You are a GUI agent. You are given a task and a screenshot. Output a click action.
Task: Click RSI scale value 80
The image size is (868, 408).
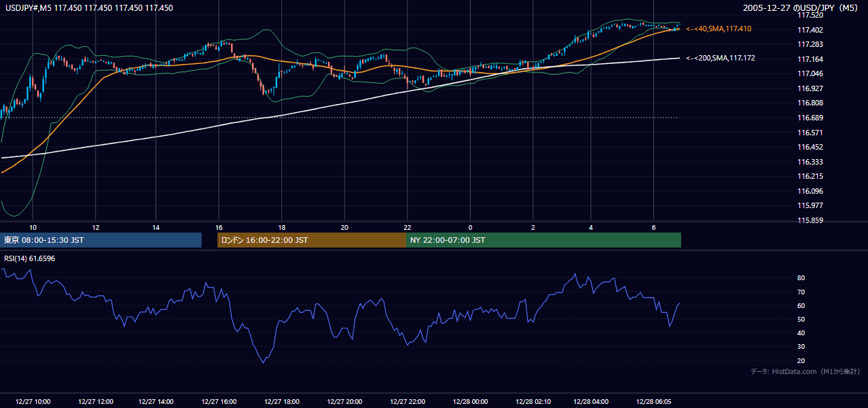coord(801,278)
